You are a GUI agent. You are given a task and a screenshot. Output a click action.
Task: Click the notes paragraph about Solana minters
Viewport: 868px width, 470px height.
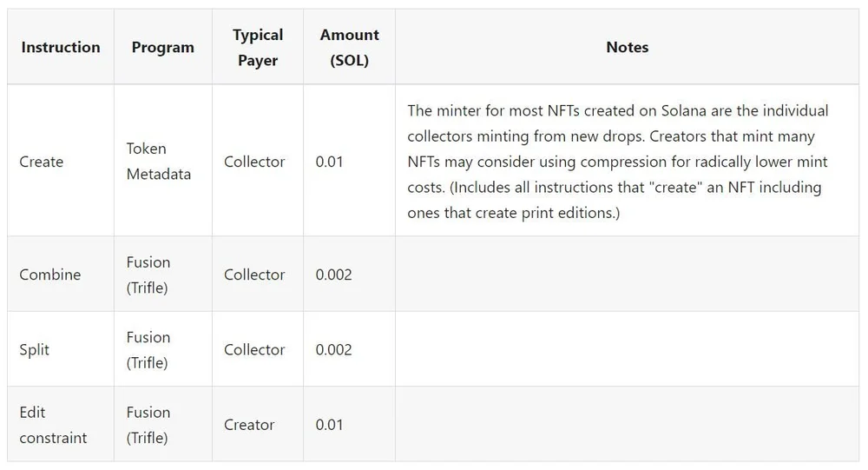point(618,162)
